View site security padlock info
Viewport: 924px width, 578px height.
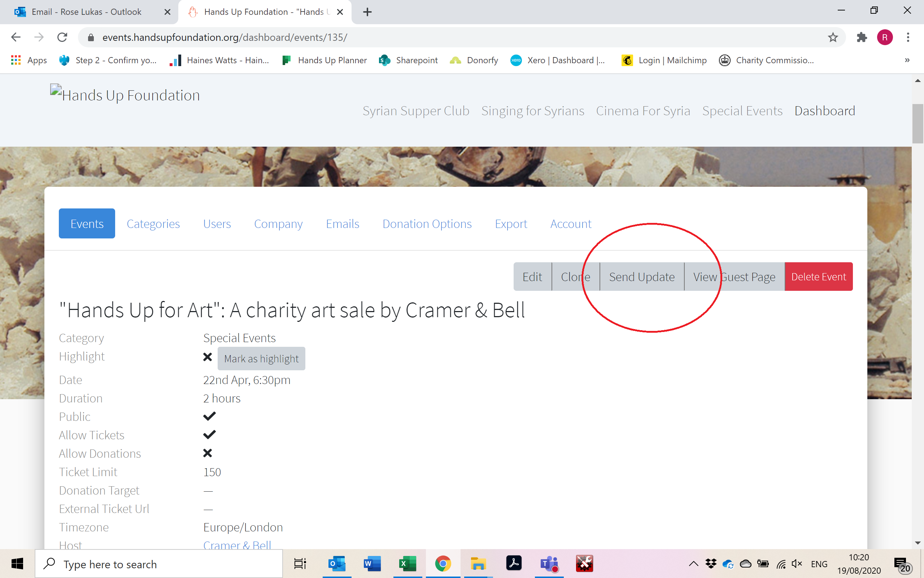point(91,37)
